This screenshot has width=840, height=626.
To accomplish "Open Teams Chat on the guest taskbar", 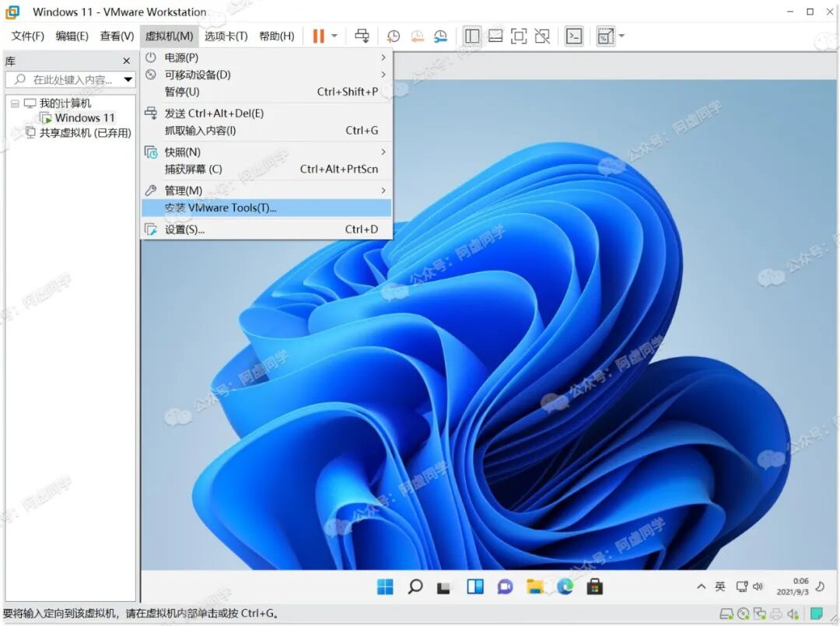I will point(505,587).
